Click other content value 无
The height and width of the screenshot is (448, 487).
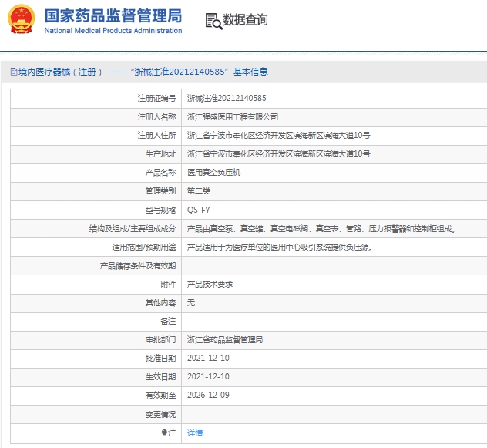[x=191, y=302]
